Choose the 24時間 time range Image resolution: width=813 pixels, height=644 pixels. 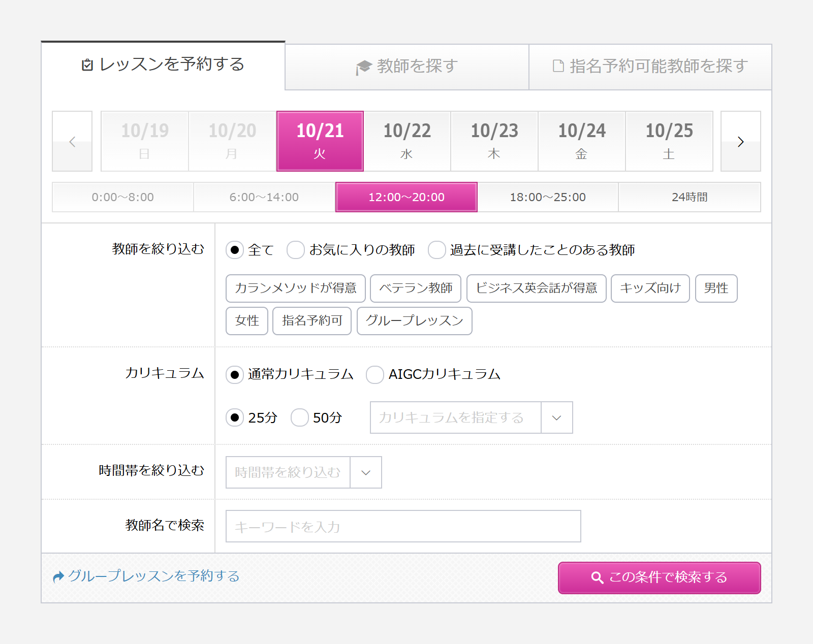point(690,197)
